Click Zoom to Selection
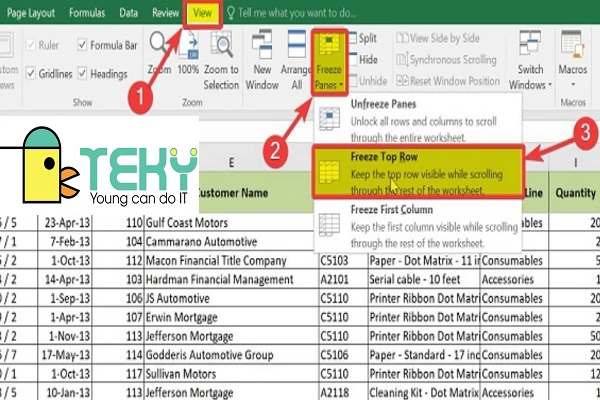 pos(221,60)
